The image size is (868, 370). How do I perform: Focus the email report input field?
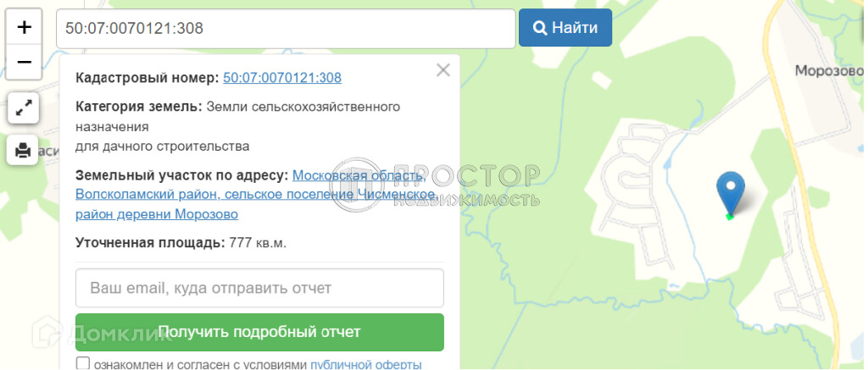259,288
